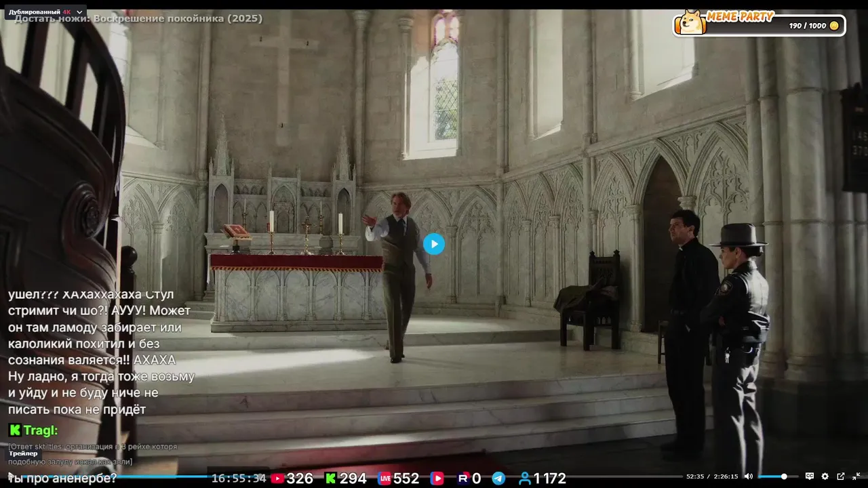868x488 pixels.
Task: Click the green Kick icon beside 294
Action: click(330, 479)
